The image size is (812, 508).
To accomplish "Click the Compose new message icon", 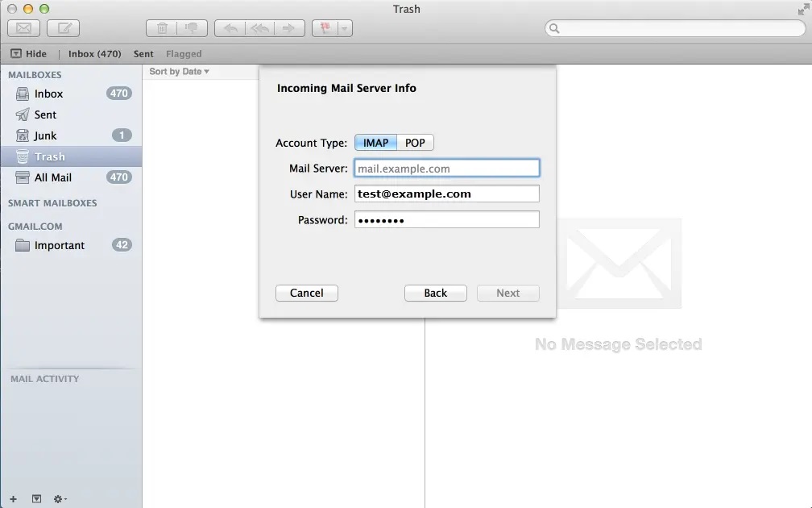I will tap(63, 28).
